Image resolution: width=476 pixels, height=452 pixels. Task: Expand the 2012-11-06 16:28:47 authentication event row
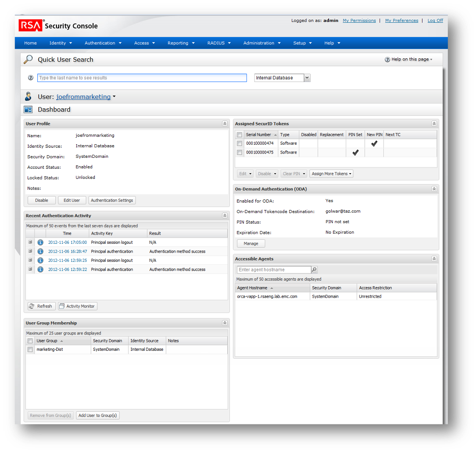tap(30, 251)
